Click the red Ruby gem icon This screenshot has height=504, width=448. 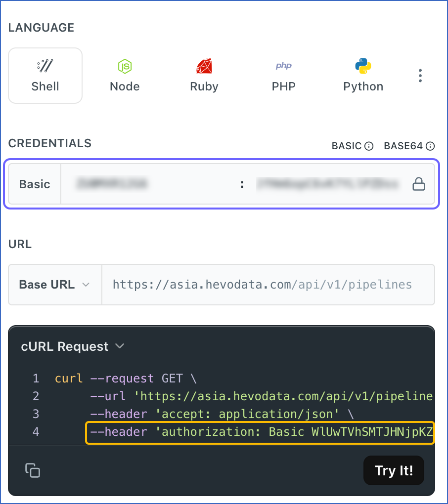[x=204, y=66]
